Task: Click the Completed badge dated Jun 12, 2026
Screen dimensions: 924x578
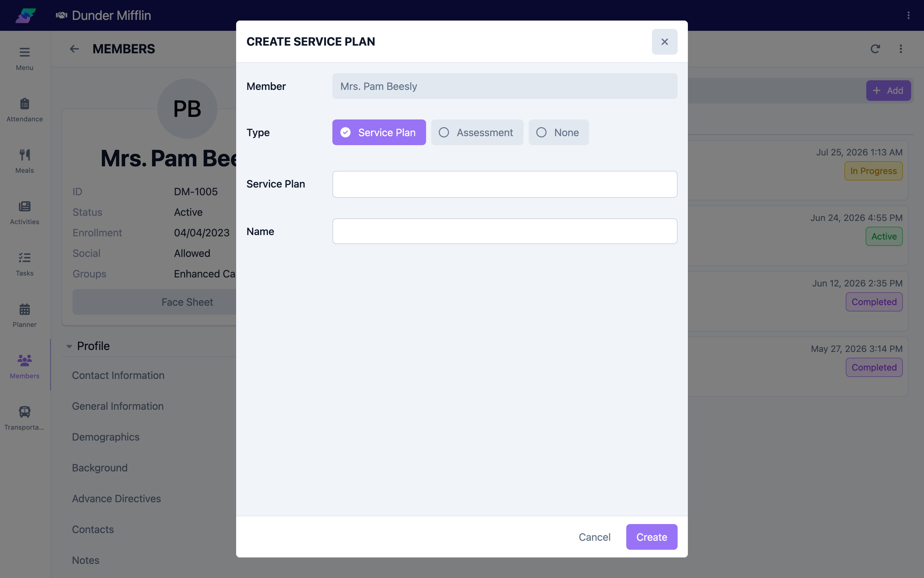Action: 874,302
